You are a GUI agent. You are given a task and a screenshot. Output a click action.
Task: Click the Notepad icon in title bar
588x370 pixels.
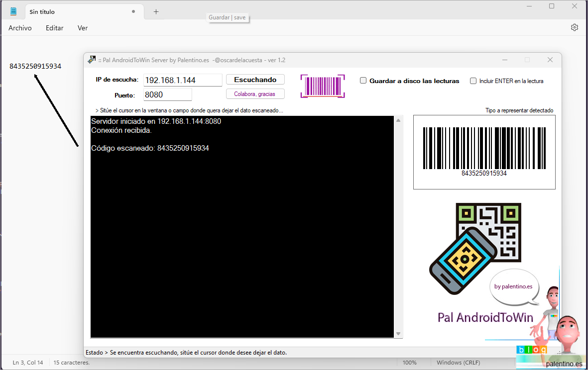[13, 11]
